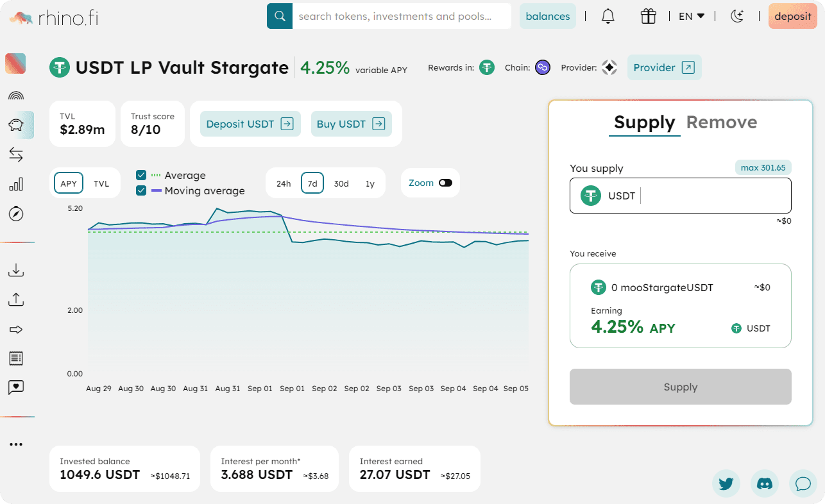Viewport: 825px width, 504px height.
Task: Click Interest per month 3.688 USDT card
Action: (x=275, y=469)
